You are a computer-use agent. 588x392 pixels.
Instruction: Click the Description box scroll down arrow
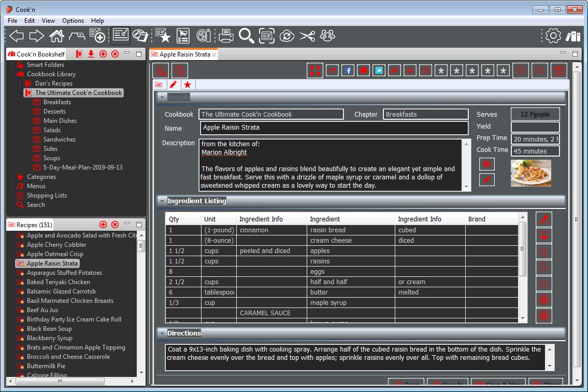(x=466, y=187)
